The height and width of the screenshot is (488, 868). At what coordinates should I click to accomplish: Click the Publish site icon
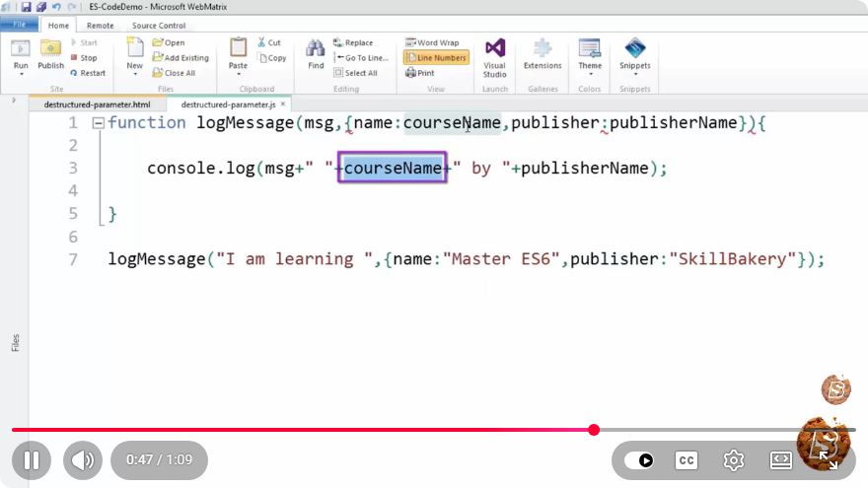click(50, 48)
